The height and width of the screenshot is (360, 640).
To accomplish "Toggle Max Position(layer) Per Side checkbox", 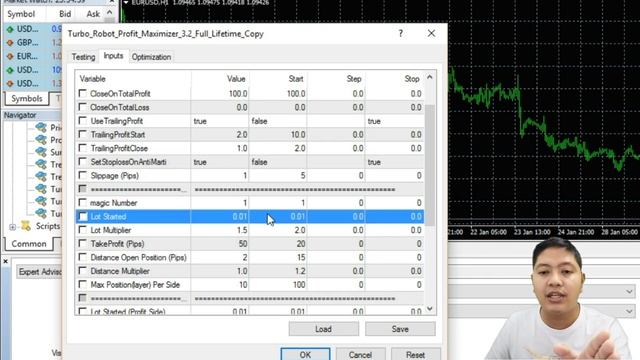I will tap(82, 284).
